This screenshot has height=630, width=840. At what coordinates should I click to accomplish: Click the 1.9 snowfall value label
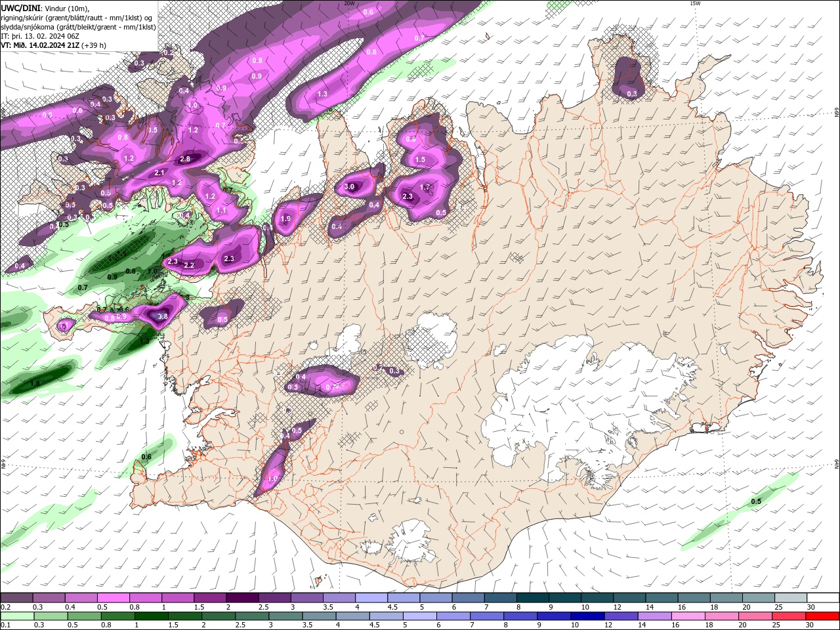pyautogui.click(x=285, y=219)
